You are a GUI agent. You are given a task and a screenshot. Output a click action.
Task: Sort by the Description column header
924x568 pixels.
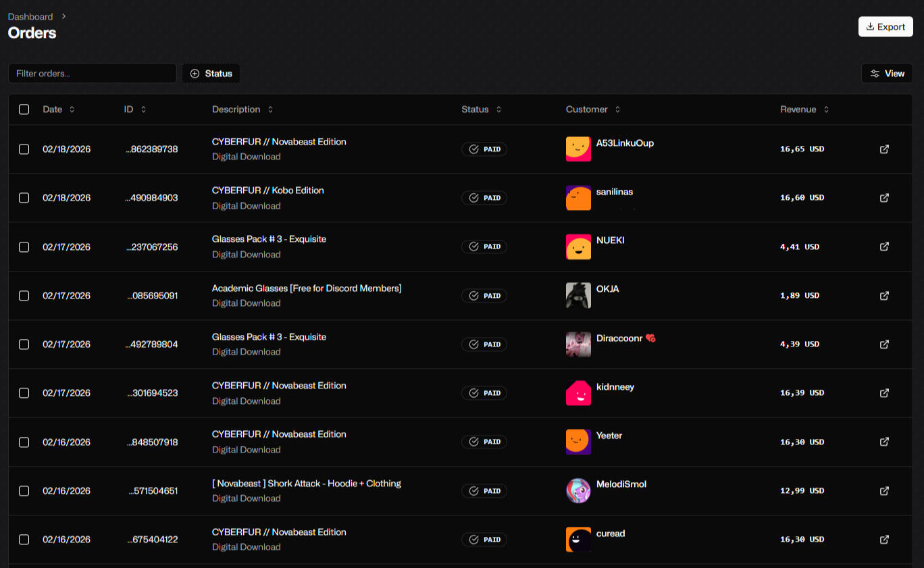pos(242,109)
